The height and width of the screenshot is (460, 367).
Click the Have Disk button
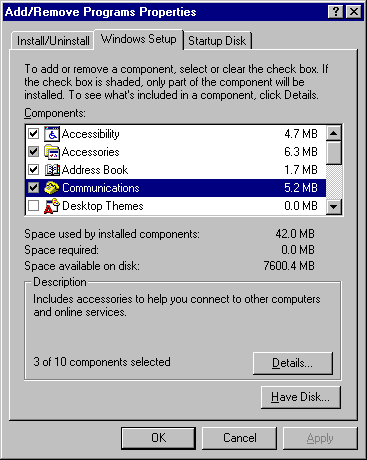(x=301, y=397)
